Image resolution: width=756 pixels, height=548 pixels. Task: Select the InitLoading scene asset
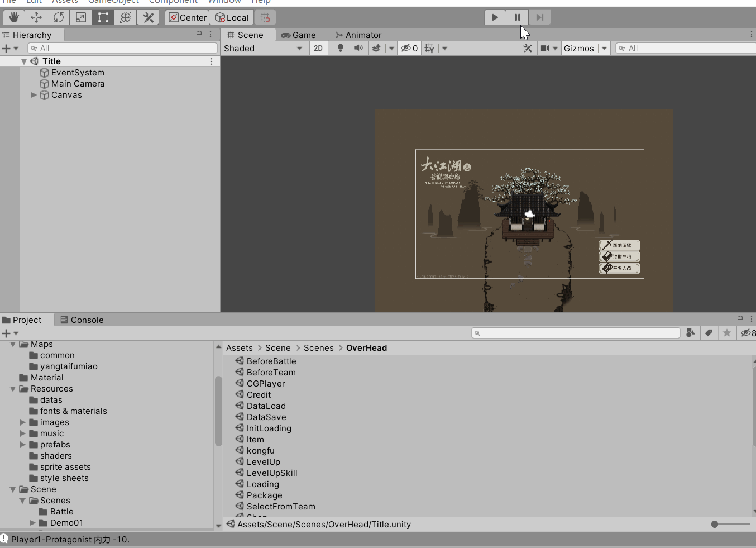pyautogui.click(x=263, y=428)
